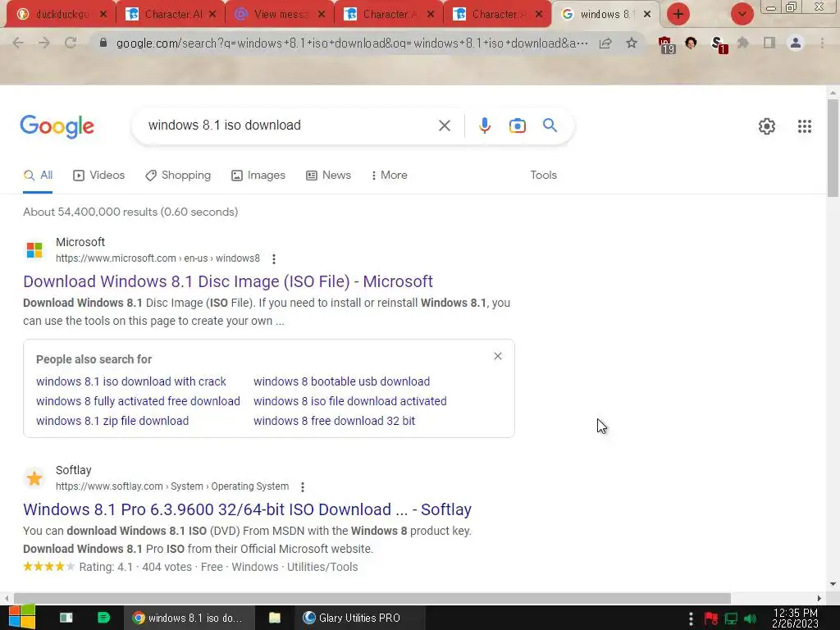The width and height of the screenshot is (840, 630).
Task: Open Google quick settings gear
Action: tap(767, 126)
